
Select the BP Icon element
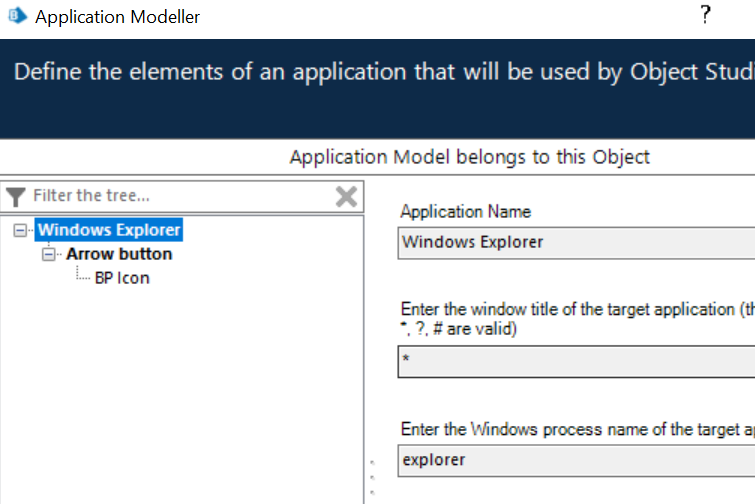[x=122, y=278]
